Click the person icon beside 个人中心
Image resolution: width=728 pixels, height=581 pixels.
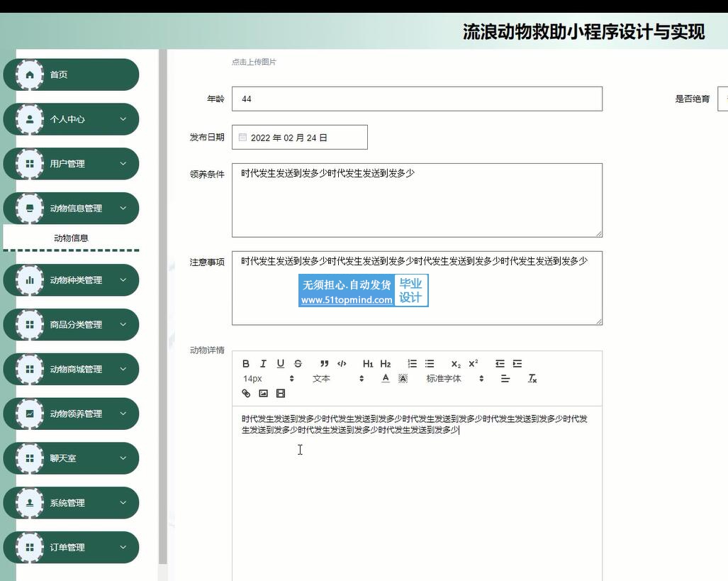[x=30, y=119]
